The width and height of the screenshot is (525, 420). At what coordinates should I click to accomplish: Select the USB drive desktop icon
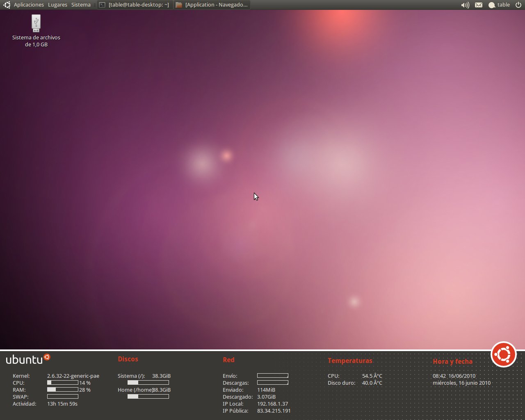[36, 23]
